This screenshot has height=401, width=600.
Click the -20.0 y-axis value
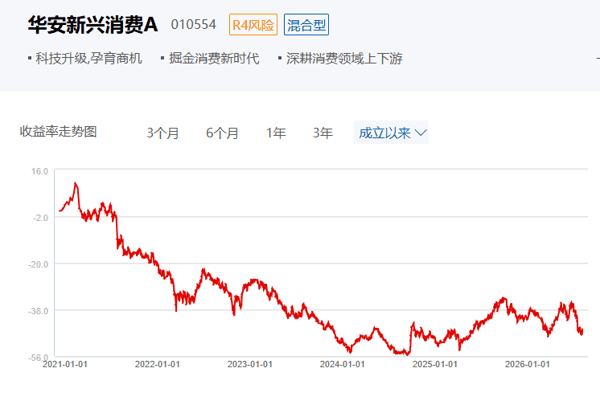38,264
